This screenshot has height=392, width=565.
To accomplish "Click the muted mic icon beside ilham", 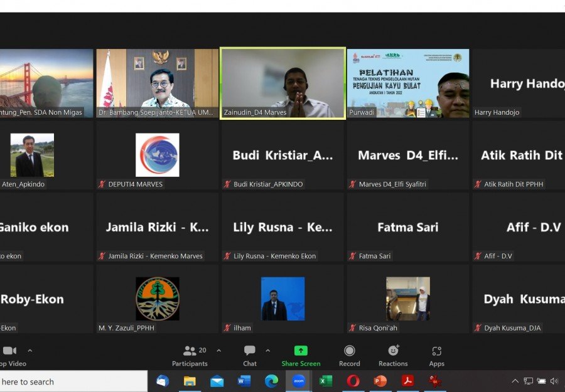I will click(227, 328).
